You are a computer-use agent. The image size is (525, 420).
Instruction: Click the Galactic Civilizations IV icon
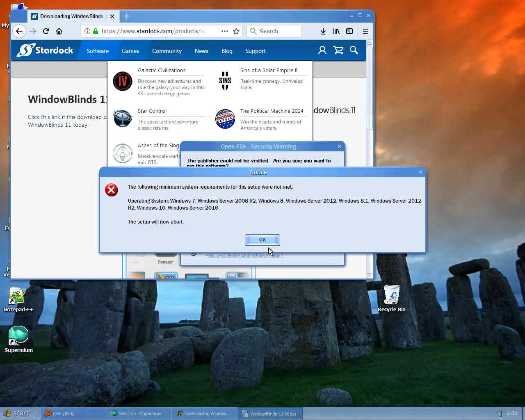point(123,81)
